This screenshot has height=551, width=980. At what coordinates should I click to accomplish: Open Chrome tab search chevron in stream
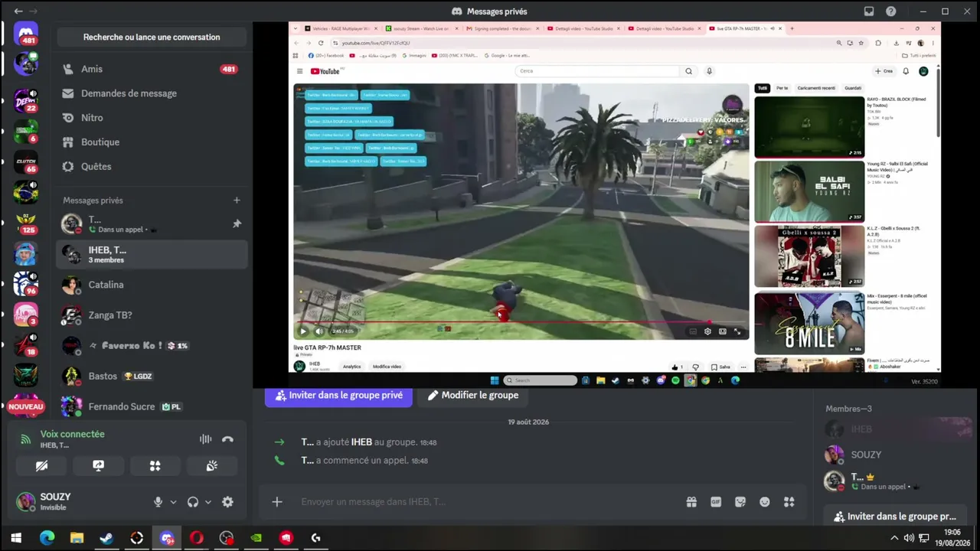click(297, 28)
